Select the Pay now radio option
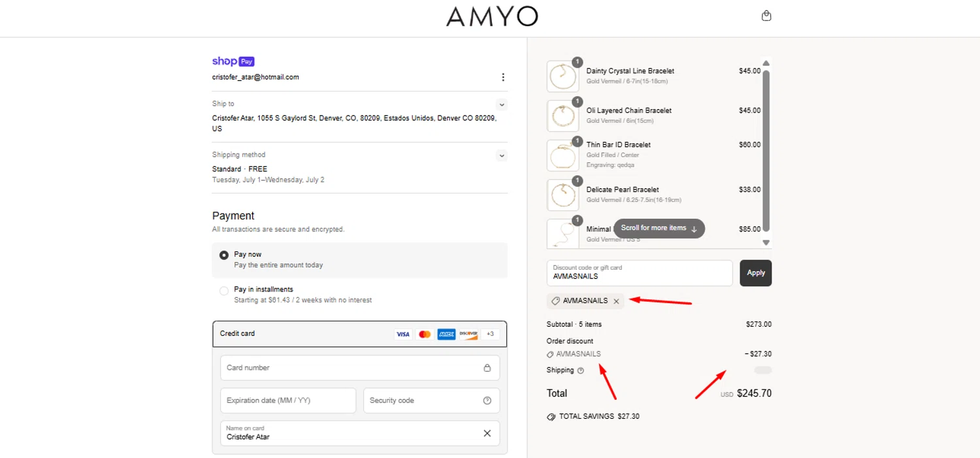Viewport: 980px width, 458px height. tap(224, 255)
